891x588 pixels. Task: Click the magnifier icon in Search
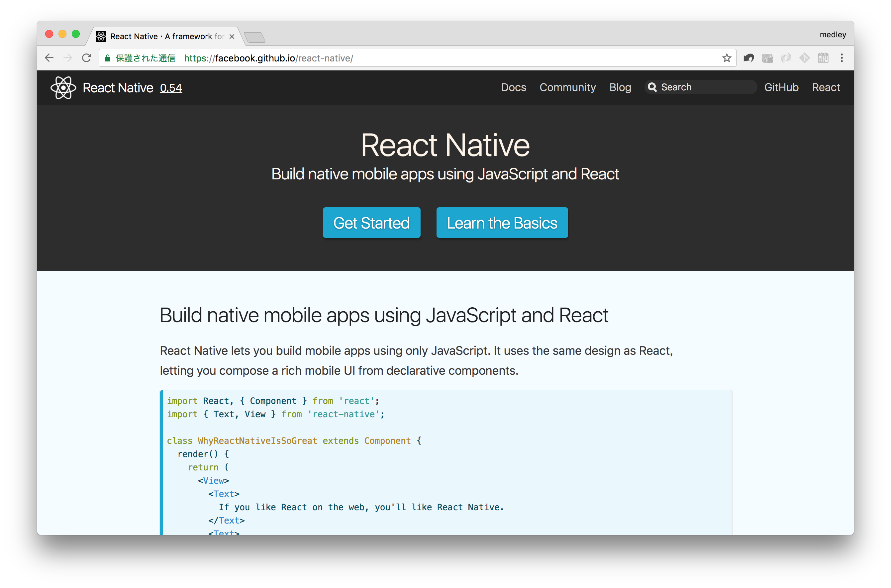click(x=652, y=87)
